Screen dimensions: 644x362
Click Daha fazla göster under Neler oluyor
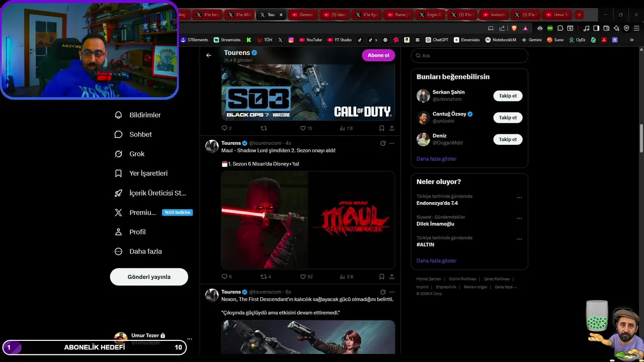[436, 261]
